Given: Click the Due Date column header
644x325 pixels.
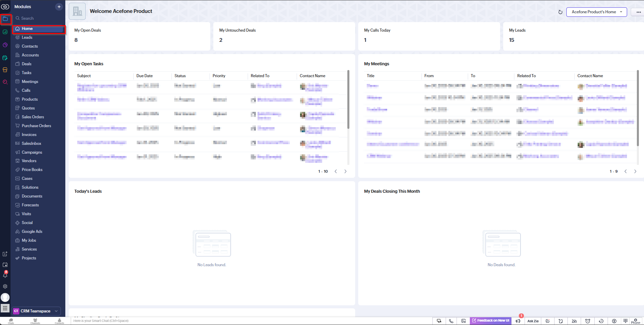Looking at the screenshot, I should pos(145,76).
